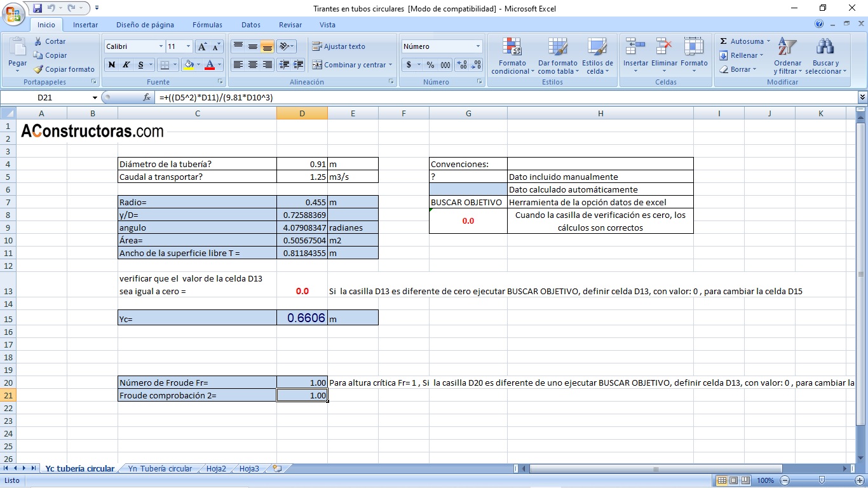Open the Datos ribbon tab

(x=251, y=25)
